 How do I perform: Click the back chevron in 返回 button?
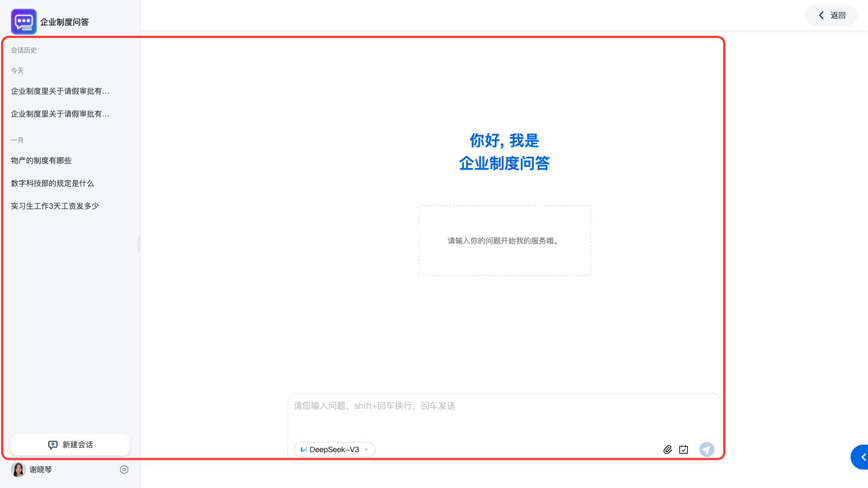pyautogui.click(x=821, y=15)
